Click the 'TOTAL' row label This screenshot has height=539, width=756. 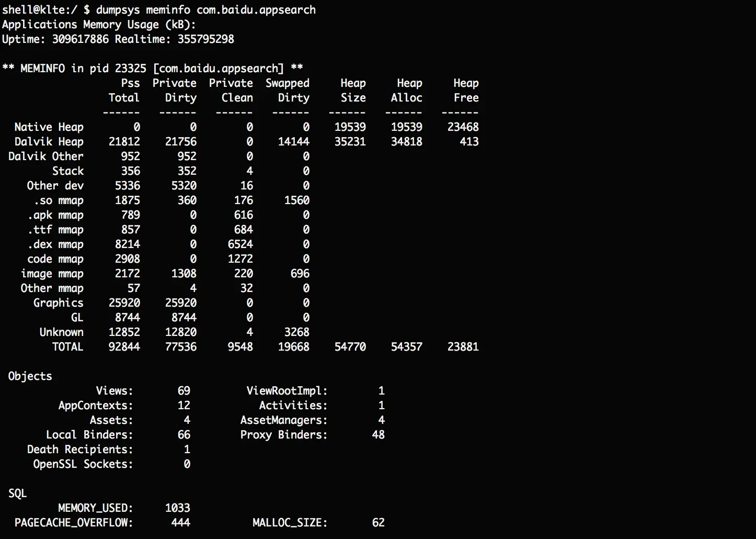(x=68, y=347)
